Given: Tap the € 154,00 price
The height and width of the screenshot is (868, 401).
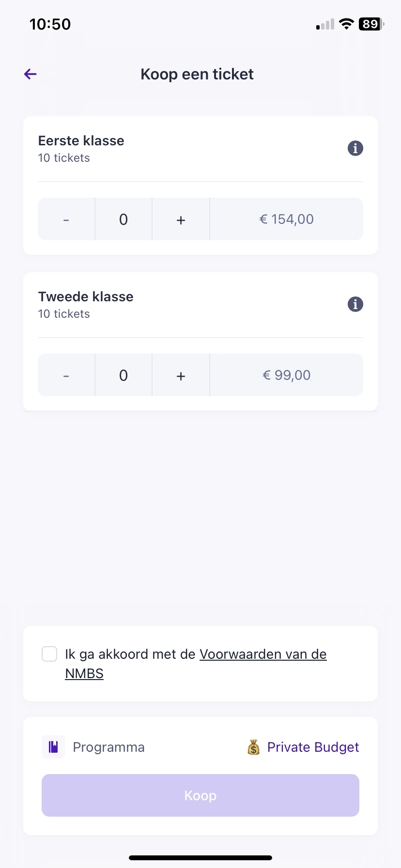Looking at the screenshot, I should coord(287,219).
